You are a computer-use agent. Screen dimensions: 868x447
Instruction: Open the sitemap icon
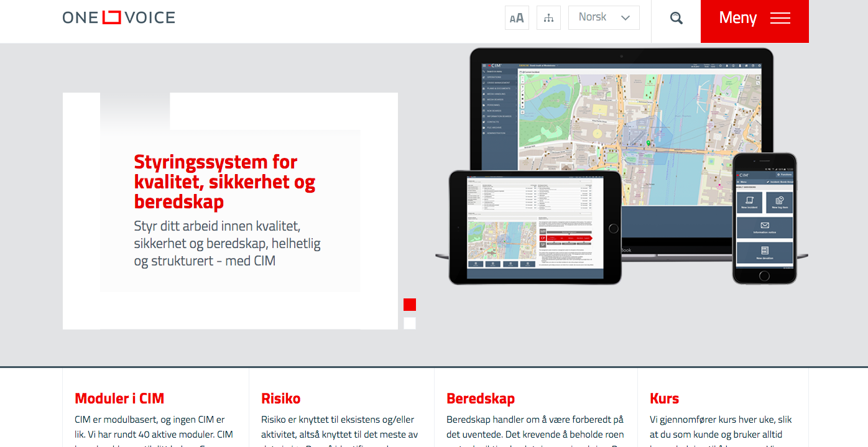coord(548,18)
